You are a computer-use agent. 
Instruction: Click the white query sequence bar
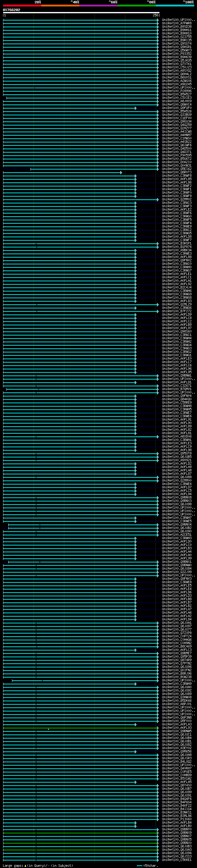point(81,12)
